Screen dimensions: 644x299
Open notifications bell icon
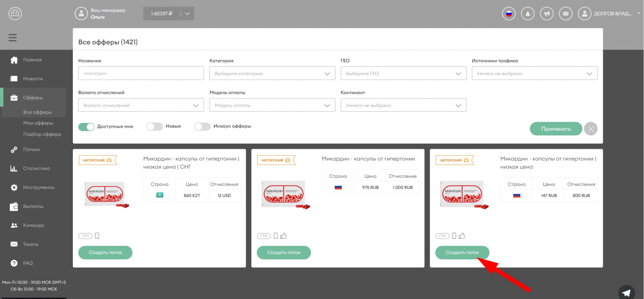point(528,14)
